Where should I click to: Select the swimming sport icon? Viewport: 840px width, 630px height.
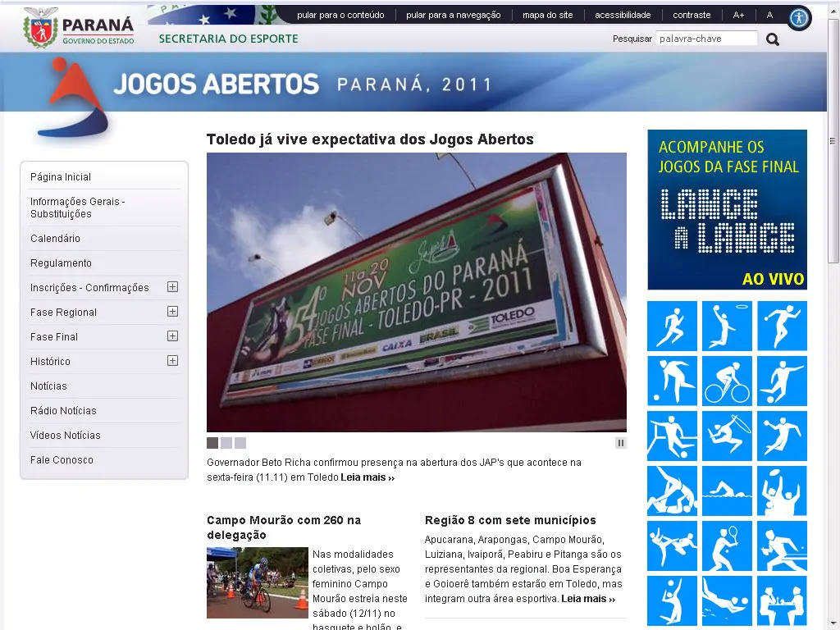tap(727, 491)
